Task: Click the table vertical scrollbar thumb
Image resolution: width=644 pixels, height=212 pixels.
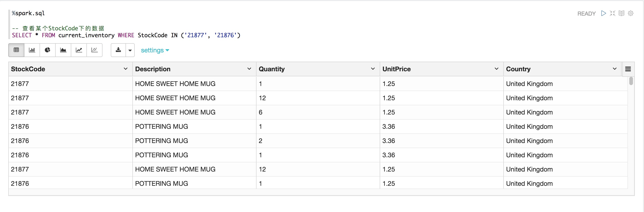Action: 631,81
